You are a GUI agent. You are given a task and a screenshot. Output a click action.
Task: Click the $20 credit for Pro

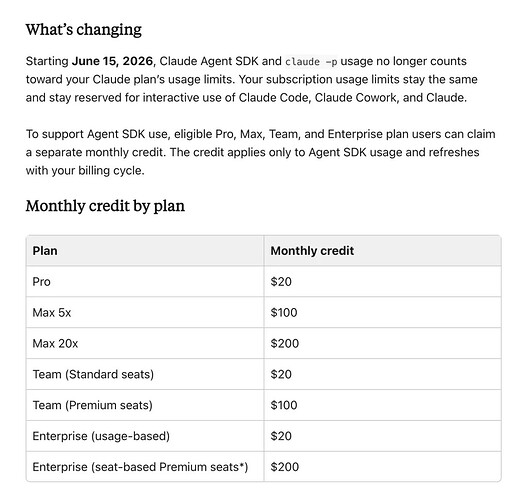point(281,281)
